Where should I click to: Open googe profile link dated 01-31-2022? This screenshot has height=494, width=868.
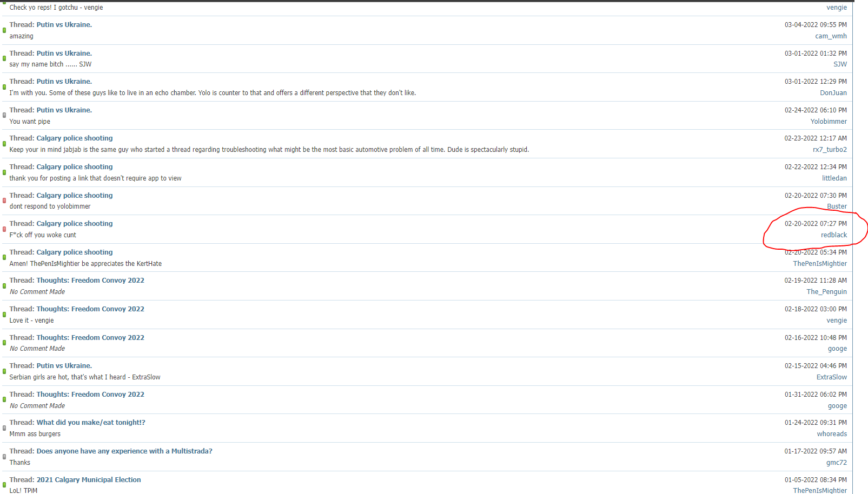(x=838, y=406)
